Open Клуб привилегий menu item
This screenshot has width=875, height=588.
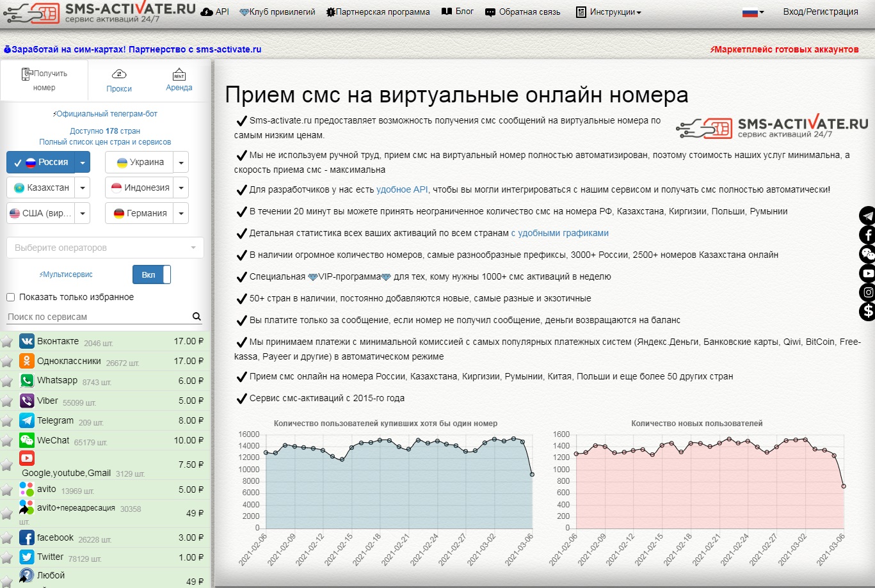point(277,12)
